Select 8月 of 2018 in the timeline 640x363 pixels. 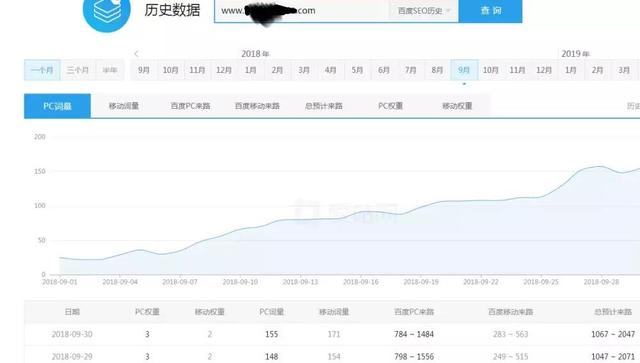click(x=437, y=70)
